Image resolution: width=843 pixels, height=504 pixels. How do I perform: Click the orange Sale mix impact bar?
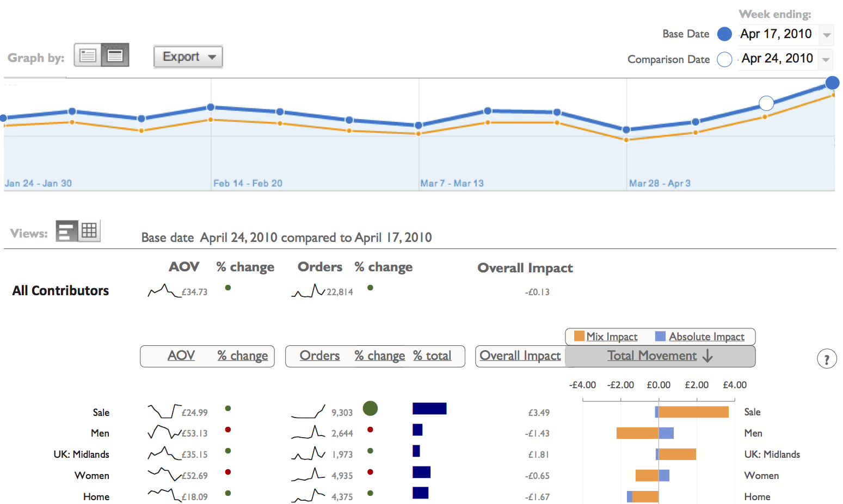pyautogui.click(x=694, y=412)
